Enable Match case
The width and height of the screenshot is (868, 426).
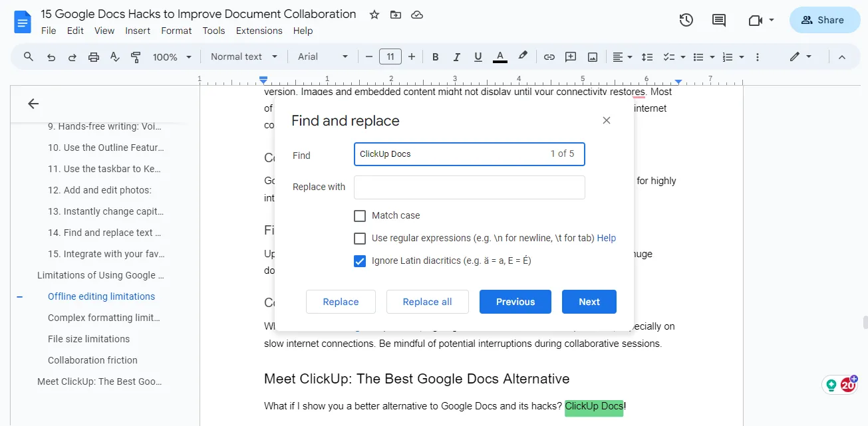point(360,215)
